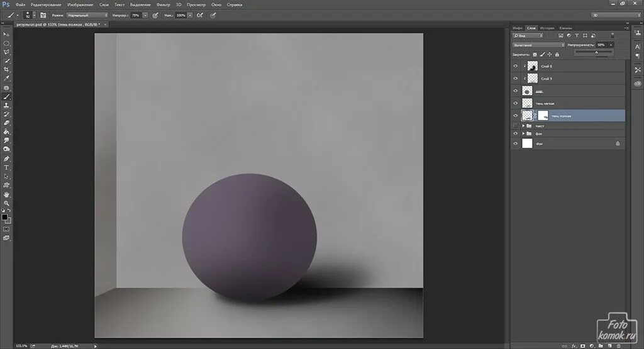Expand the текст layer group

coord(523,126)
